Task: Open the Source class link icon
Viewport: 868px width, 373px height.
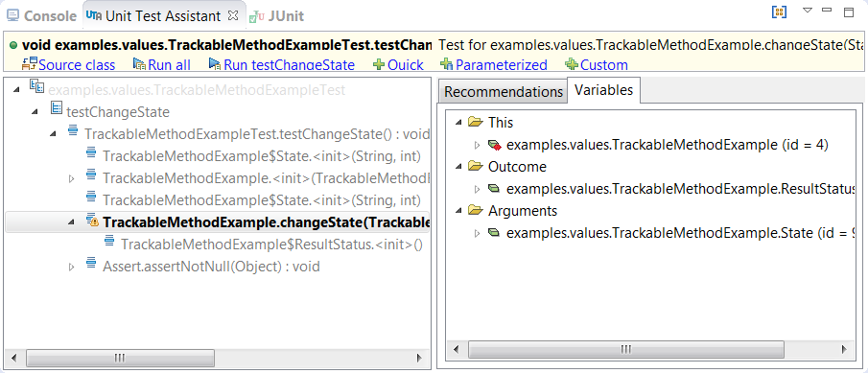Action: (x=30, y=63)
